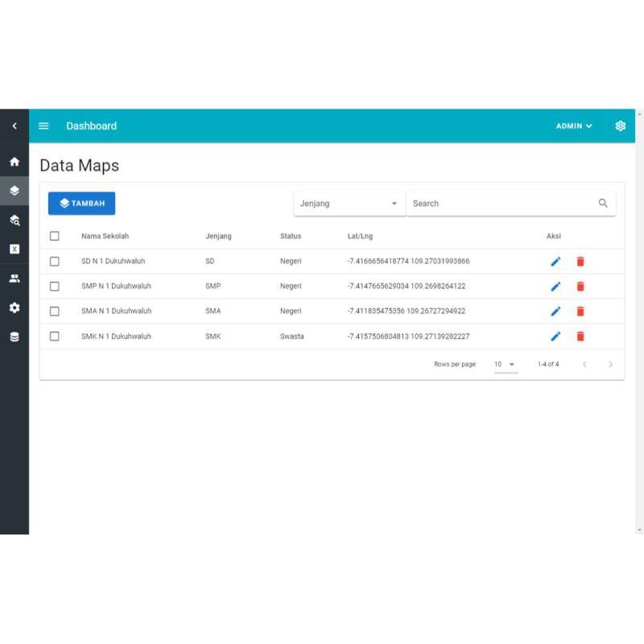Image resolution: width=644 pixels, height=644 pixels.
Task: Expand the ADMIN account dropdown
Action: coord(573,126)
